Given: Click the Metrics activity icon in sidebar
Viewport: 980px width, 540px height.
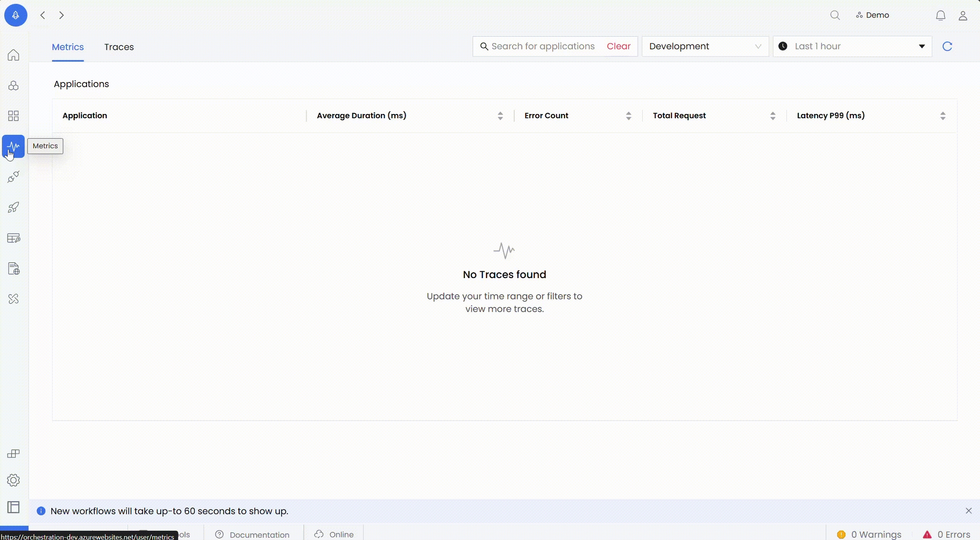Looking at the screenshot, I should click(x=14, y=146).
